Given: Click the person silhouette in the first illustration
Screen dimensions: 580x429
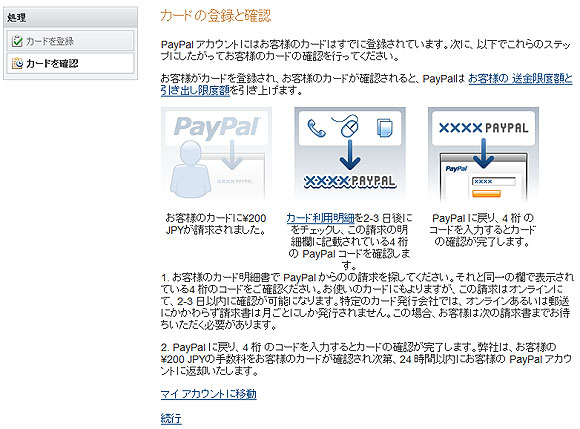Looking at the screenshot, I should 190,169.
